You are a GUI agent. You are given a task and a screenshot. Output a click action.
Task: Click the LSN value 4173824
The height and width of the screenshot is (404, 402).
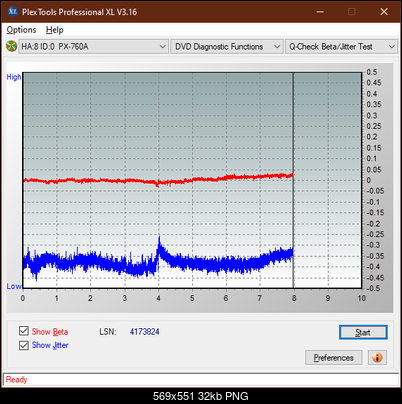(x=145, y=332)
